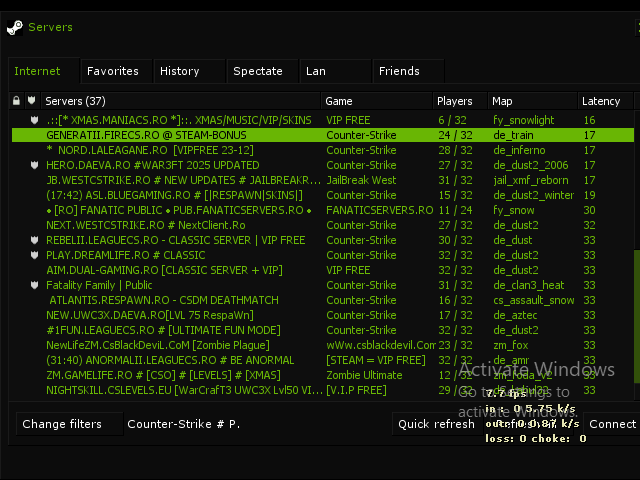Image resolution: width=640 pixels, height=480 pixels.
Task: Select PLAY.DREAMLIFE.RO # CLASSIC server
Action: pyautogui.click(x=322, y=255)
